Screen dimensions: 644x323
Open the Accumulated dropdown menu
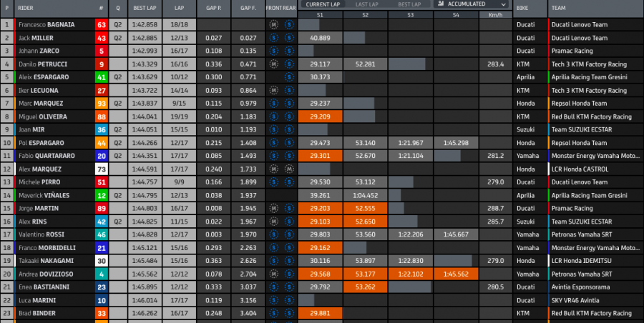pos(503,4)
